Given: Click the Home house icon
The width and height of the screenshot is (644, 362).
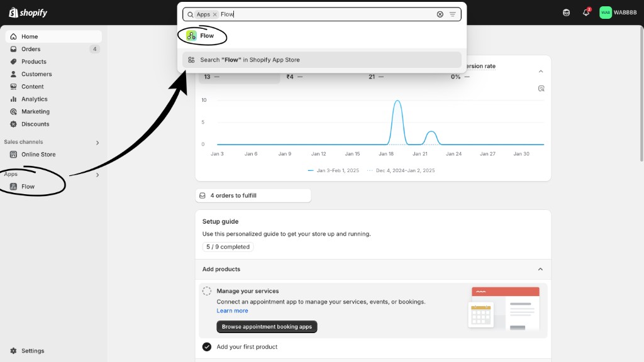Looking at the screenshot, I should point(14,36).
